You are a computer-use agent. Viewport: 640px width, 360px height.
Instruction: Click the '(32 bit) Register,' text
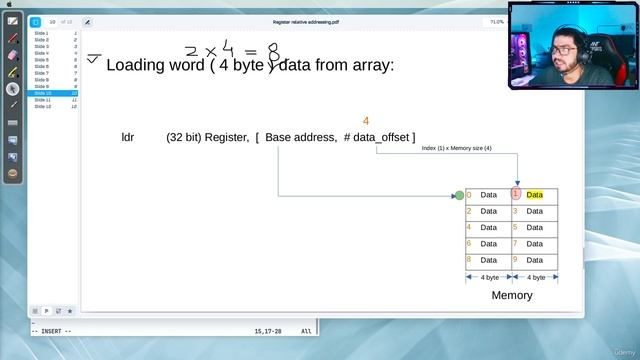pos(207,138)
